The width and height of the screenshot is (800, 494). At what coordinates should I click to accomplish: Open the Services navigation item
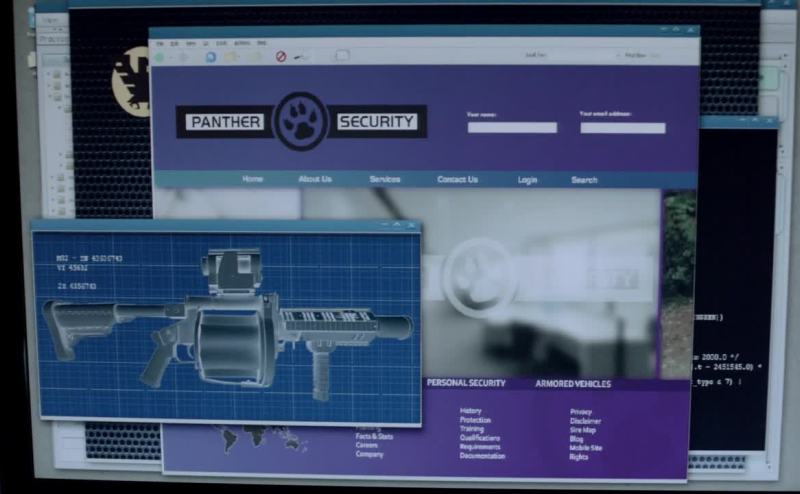pyautogui.click(x=385, y=179)
